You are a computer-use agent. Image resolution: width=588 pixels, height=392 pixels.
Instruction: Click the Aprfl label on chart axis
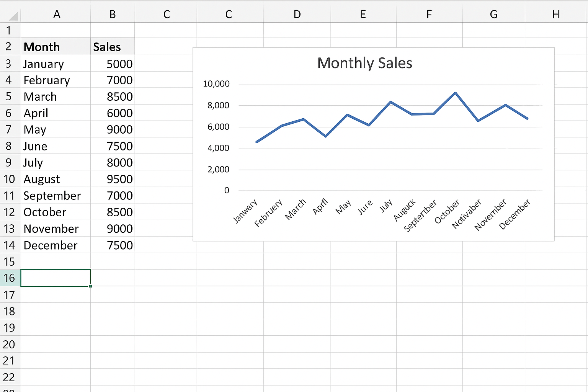(x=320, y=207)
